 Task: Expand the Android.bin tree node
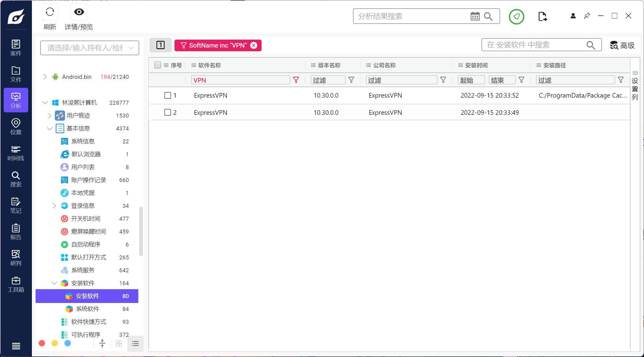pyautogui.click(x=45, y=77)
